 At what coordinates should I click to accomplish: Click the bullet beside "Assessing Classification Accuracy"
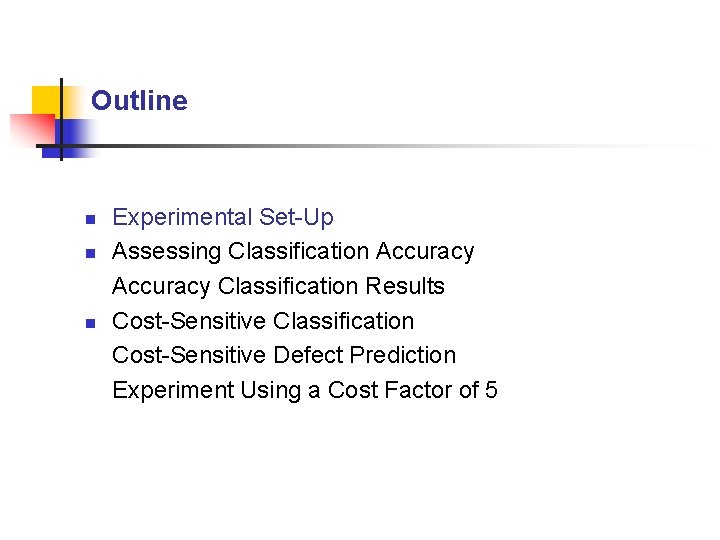88,253
